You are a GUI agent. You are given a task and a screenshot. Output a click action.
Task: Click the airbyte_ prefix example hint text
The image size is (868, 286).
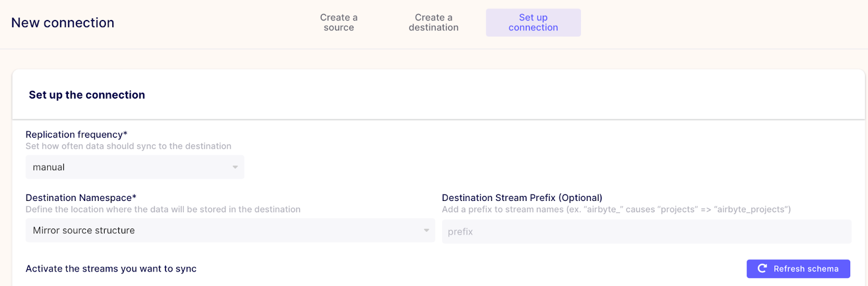coord(616,210)
